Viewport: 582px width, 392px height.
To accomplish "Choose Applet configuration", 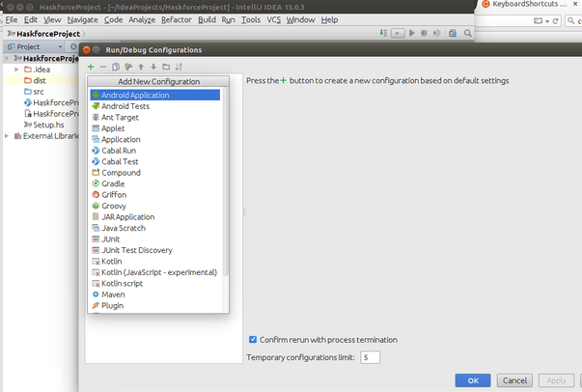I will point(155,128).
